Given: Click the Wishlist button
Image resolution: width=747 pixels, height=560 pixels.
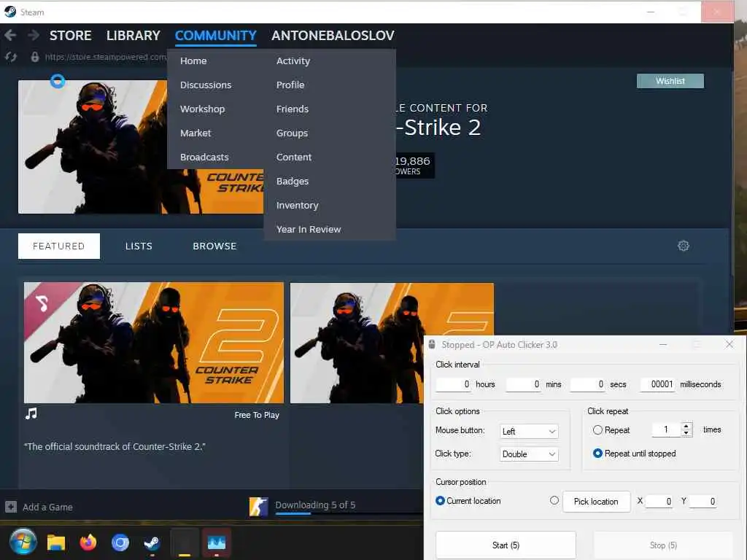Looking at the screenshot, I should tap(670, 81).
